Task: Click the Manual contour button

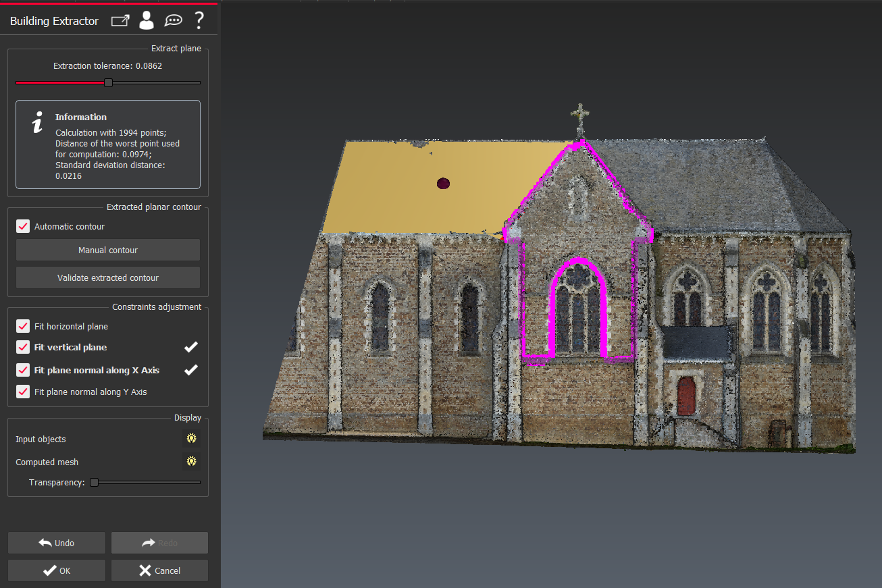Action: [108, 250]
